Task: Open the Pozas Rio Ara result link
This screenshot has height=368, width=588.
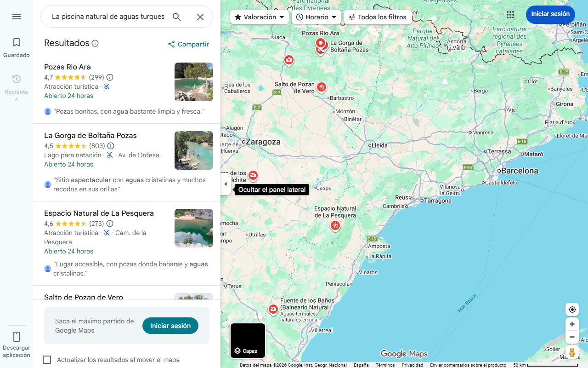Action: (x=67, y=67)
